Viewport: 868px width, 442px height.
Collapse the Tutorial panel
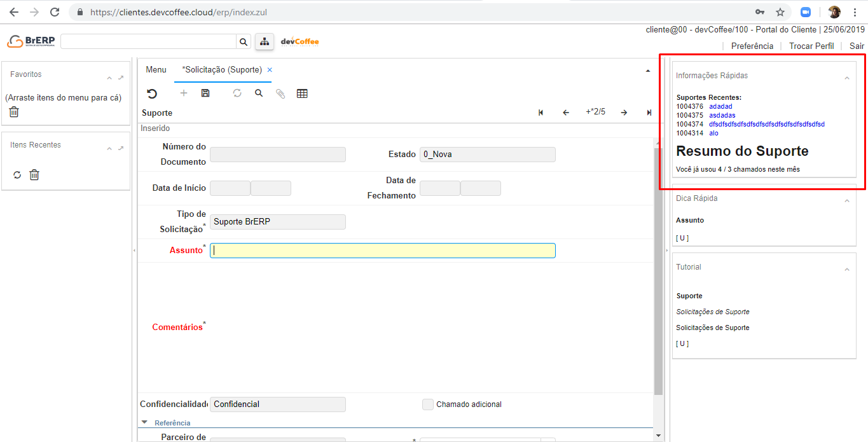(846, 270)
